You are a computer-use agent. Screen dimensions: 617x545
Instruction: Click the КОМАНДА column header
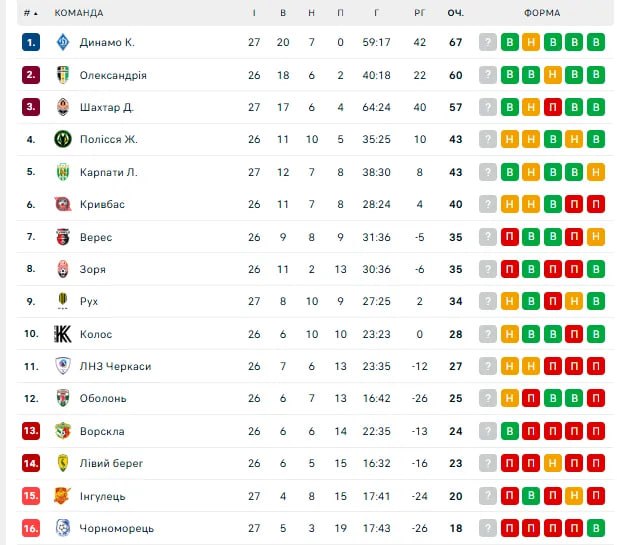click(x=79, y=13)
